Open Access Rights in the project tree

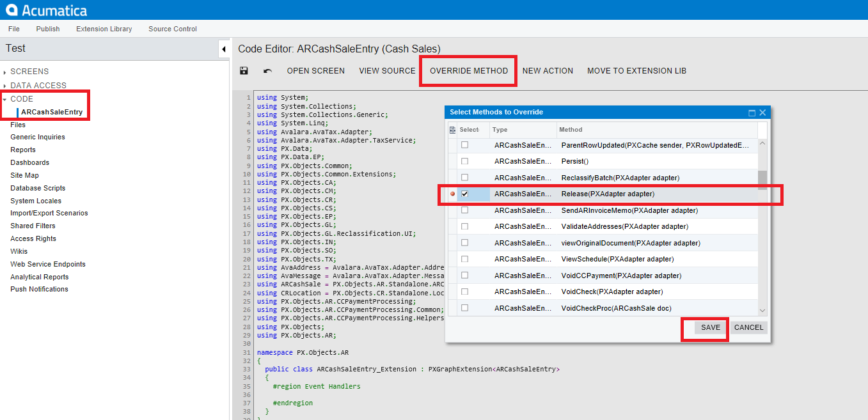[x=33, y=238]
